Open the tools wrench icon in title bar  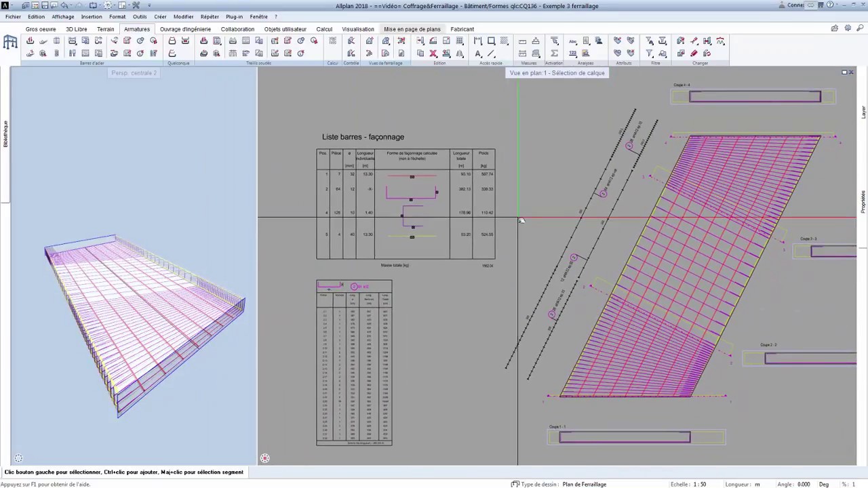point(136,5)
